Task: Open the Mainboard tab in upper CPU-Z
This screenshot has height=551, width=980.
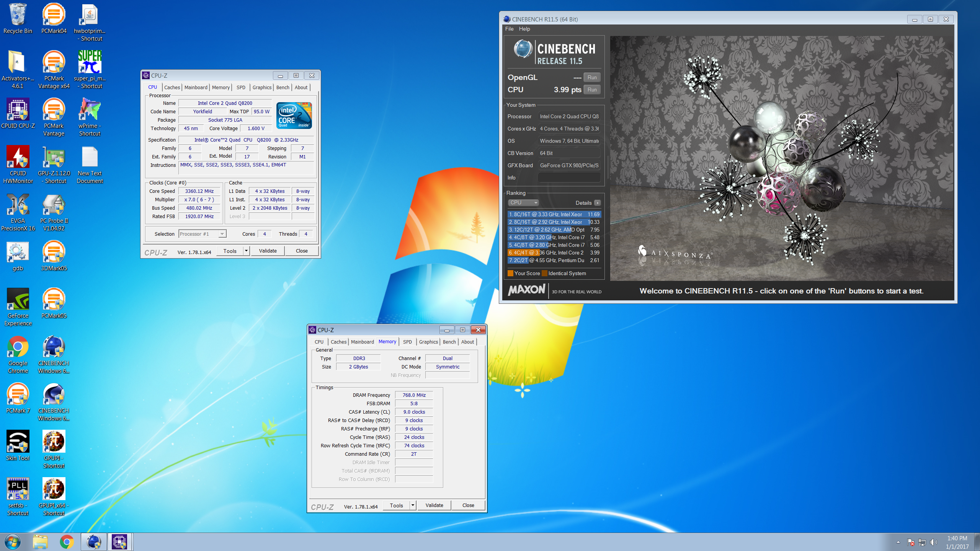Action: [196, 87]
